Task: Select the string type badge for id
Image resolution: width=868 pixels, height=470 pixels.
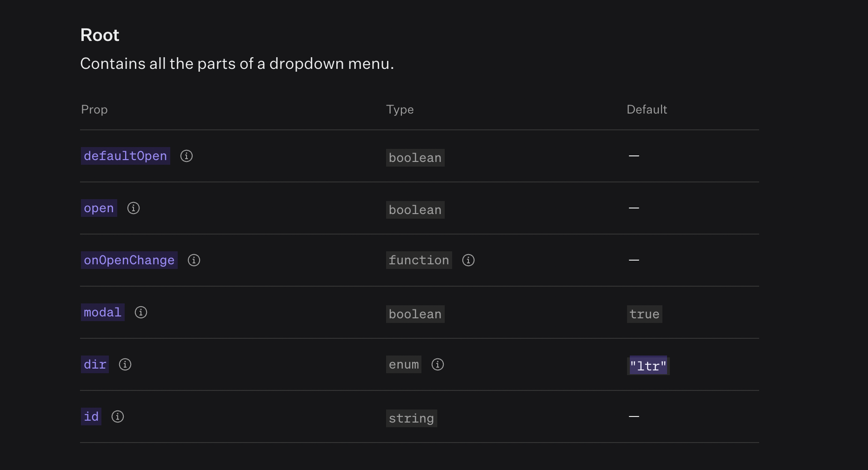Action: tap(411, 418)
